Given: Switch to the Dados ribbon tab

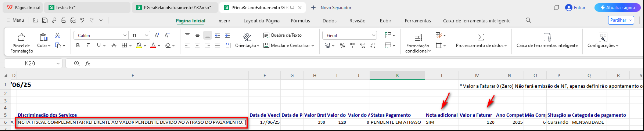Looking at the screenshot, I should (329, 21).
